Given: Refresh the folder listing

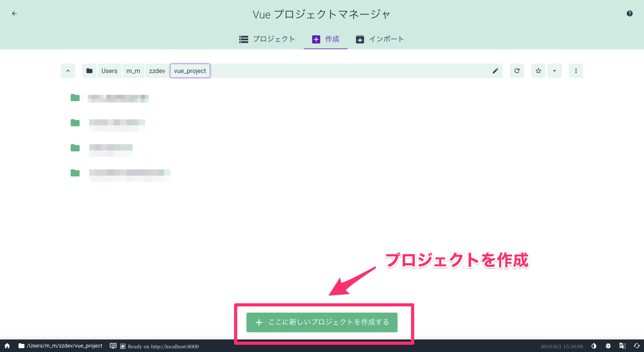Looking at the screenshot, I should [x=517, y=71].
